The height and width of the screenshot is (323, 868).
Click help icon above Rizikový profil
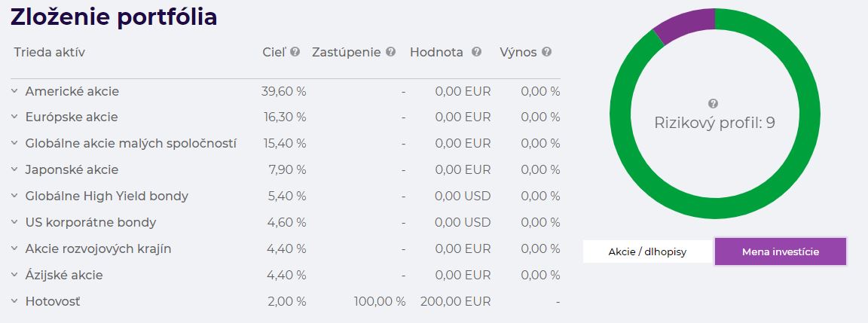click(x=713, y=103)
